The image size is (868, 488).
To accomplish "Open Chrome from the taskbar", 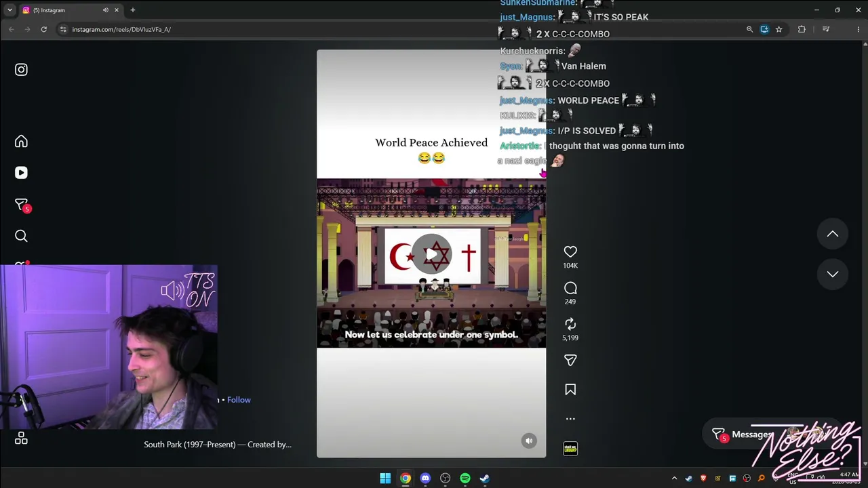I will [x=405, y=478].
